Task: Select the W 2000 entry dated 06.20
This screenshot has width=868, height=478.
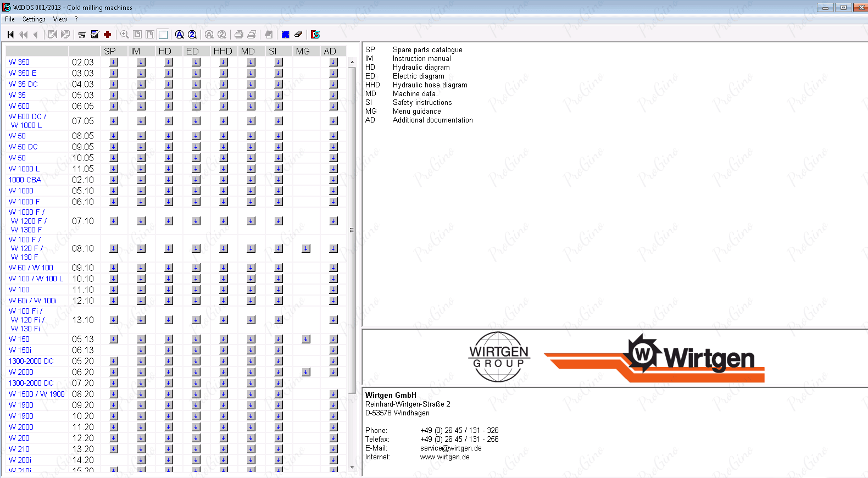Action: [x=21, y=372]
